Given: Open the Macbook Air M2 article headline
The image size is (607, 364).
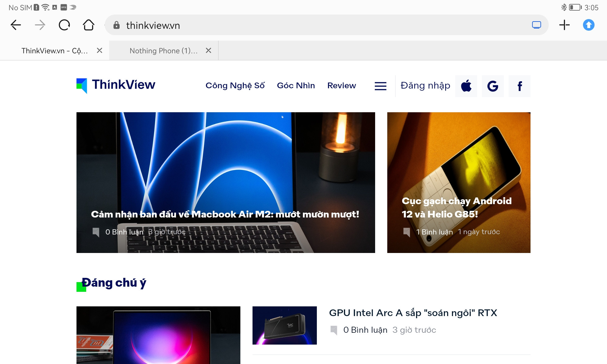Looking at the screenshot, I should (x=225, y=214).
